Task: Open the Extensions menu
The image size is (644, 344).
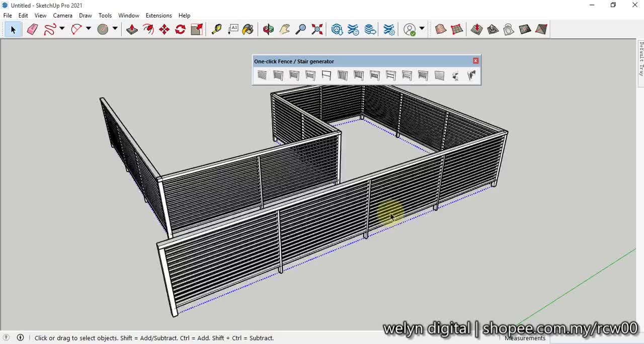Action: click(158, 15)
